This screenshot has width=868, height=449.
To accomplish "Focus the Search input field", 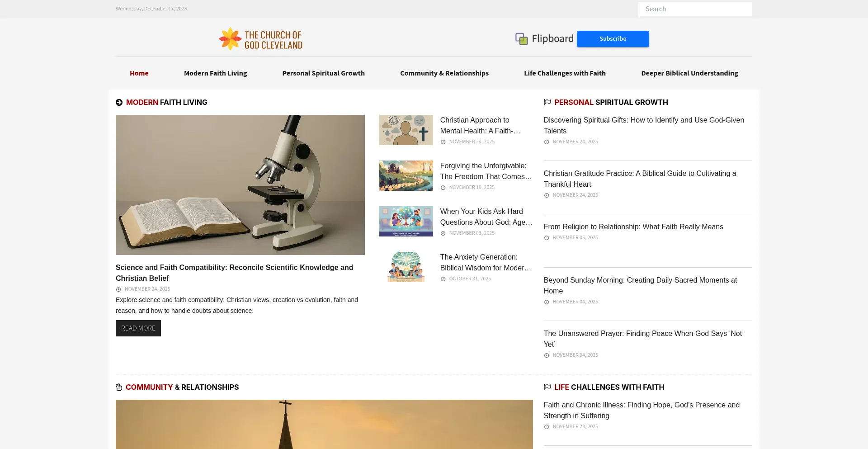I will pyautogui.click(x=695, y=9).
